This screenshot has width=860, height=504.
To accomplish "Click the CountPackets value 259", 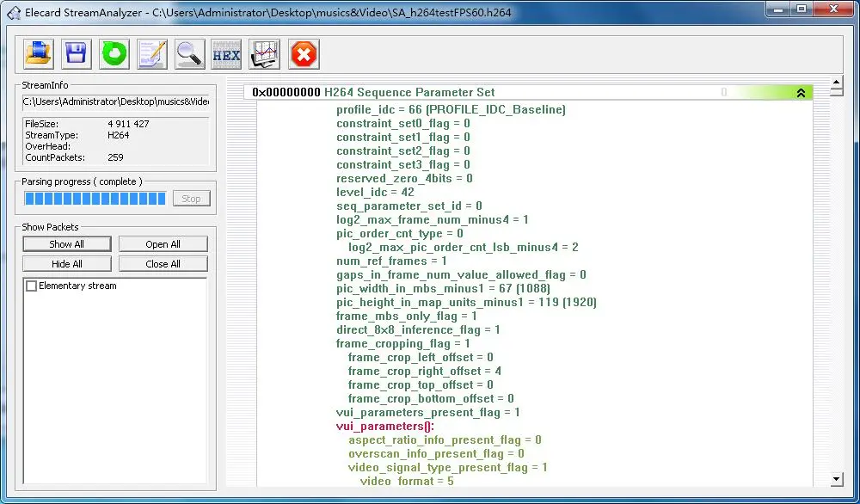I will (115, 157).
